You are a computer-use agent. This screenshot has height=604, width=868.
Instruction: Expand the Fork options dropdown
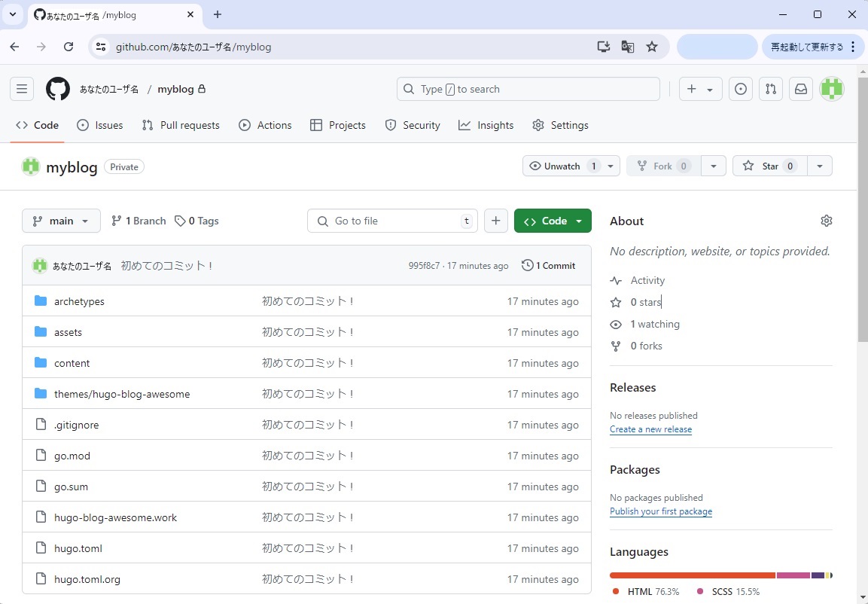tap(714, 166)
